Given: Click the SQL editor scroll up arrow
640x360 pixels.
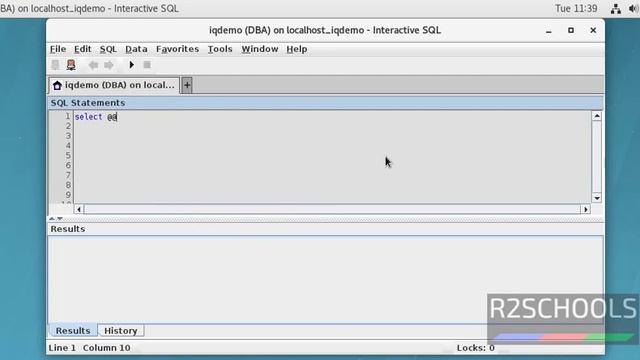Looking at the screenshot, I should [x=597, y=116].
